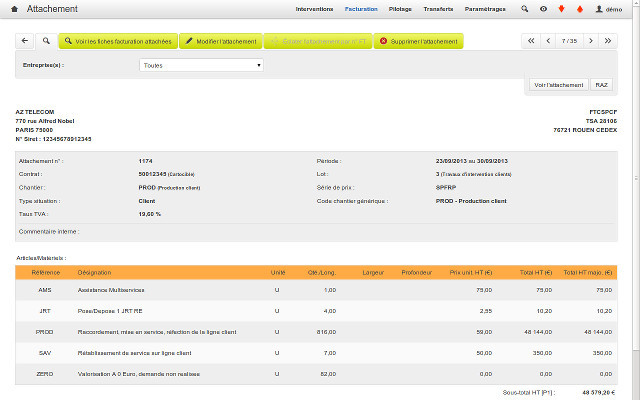Click the 7 / 35 record counter
The image size is (640, 400).
(x=569, y=41)
